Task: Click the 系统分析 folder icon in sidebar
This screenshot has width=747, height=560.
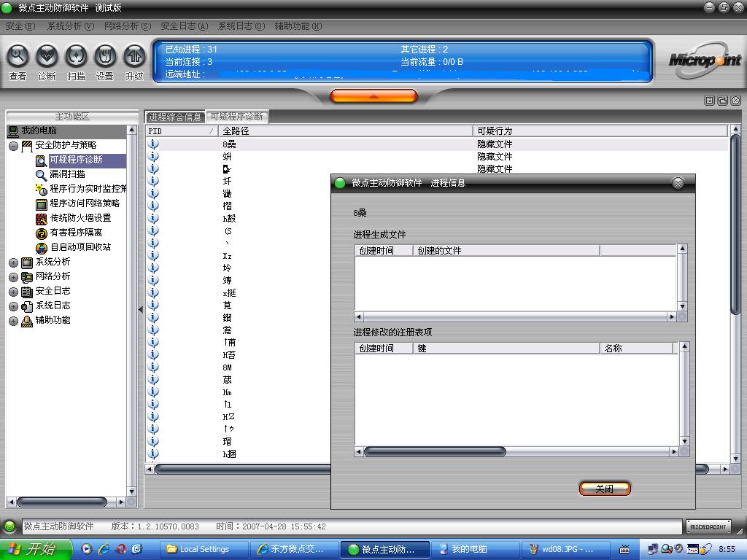Action: tap(27, 262)
